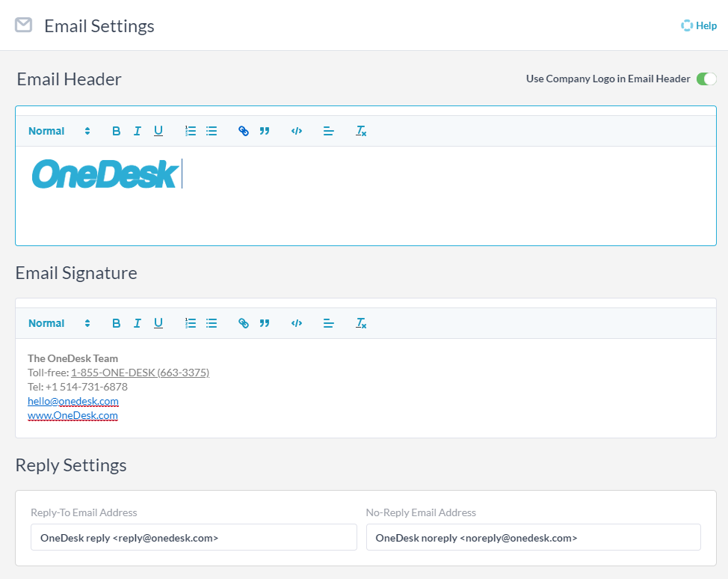Click Bold icon in Email Signature toolbar
Image resolution: width=728 pixels, height=579 pixels.
click(x=116, y=323)
